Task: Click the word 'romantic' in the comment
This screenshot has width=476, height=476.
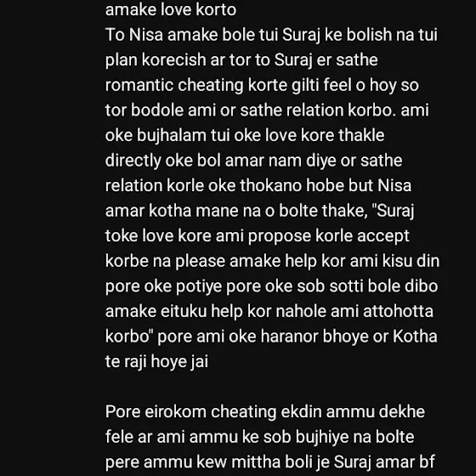Action: (x=139, y=85)
